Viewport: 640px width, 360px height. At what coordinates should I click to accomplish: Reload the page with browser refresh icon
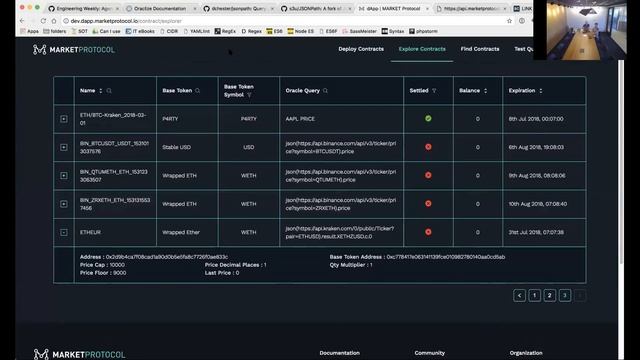click(43, 21)
